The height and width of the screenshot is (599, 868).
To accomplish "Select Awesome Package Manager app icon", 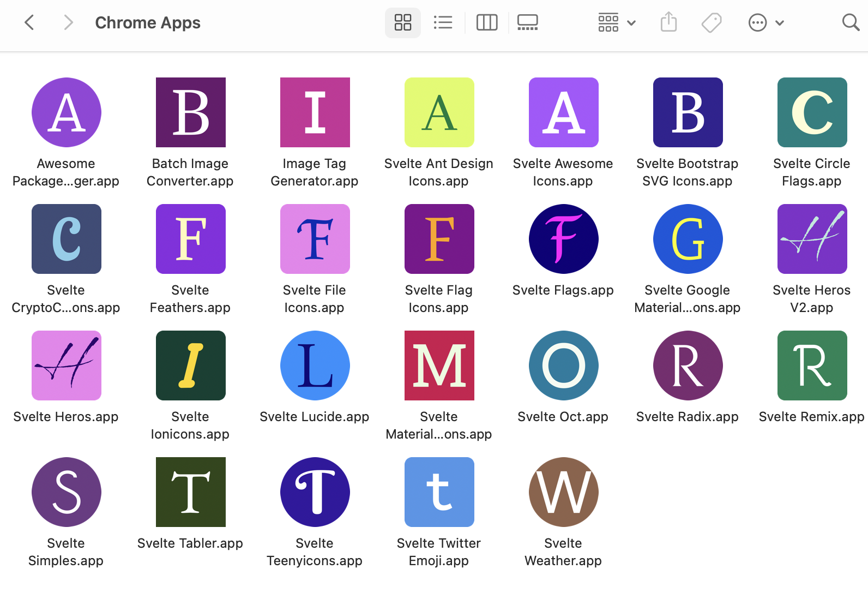I will 67,112.
